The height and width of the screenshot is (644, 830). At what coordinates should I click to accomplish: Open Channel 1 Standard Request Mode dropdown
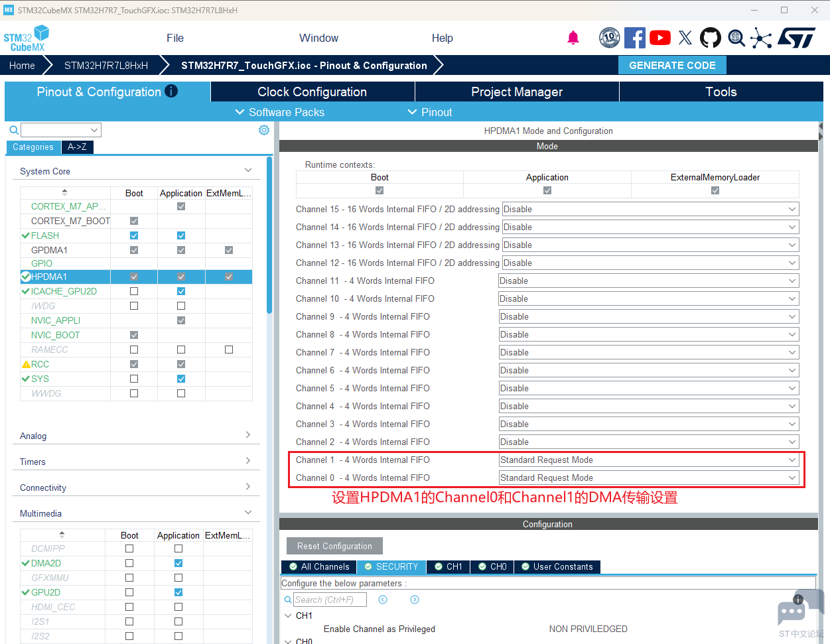tap(649, 460)
